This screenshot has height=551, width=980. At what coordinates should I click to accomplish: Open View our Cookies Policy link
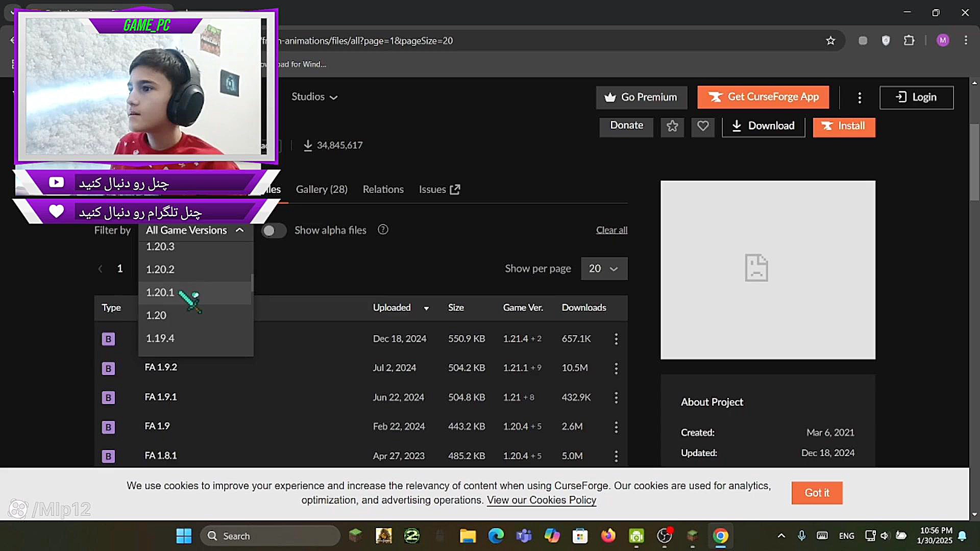[541, 500]
